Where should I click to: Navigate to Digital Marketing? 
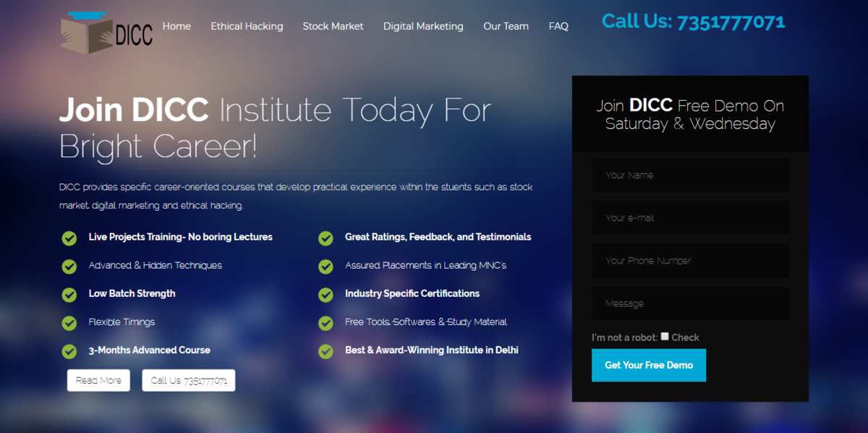tap(423, 26)
